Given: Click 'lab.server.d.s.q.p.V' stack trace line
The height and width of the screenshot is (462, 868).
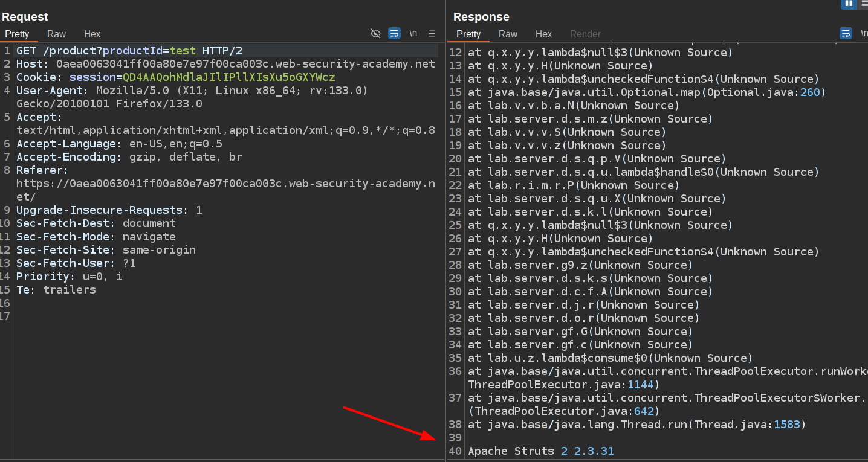Looking at the screenshot, I should pos(597,159).
